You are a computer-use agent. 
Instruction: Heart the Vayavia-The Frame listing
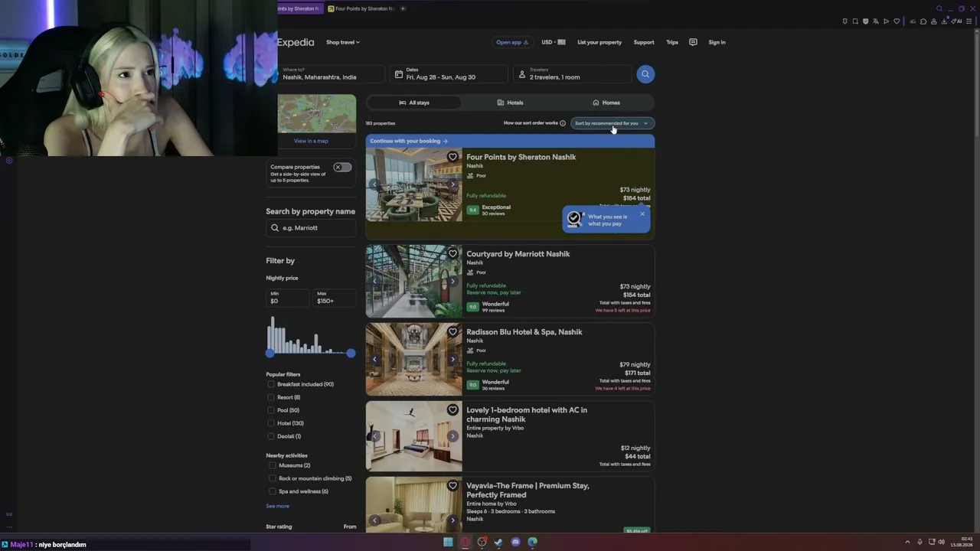coord(452,486)
